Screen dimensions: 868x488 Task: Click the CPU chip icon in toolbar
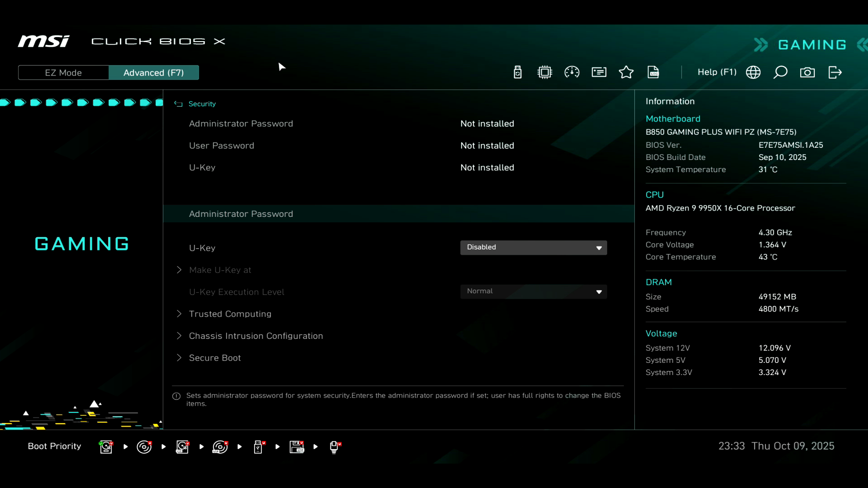[x=545, y=72]
